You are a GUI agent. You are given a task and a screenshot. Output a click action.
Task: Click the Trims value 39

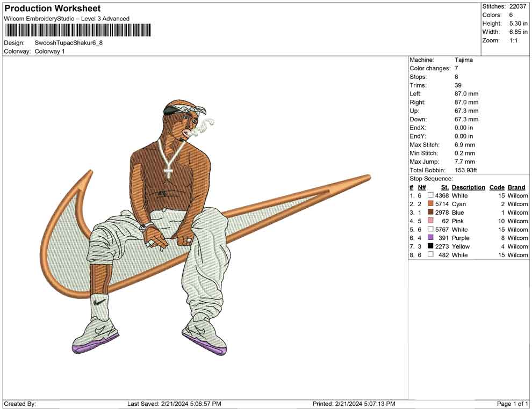tap(458, 85)
